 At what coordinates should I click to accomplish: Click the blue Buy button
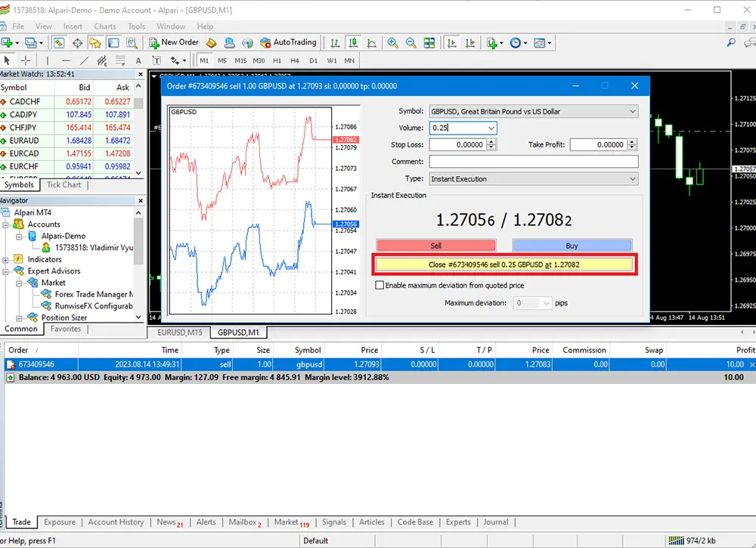click(572, 246)
